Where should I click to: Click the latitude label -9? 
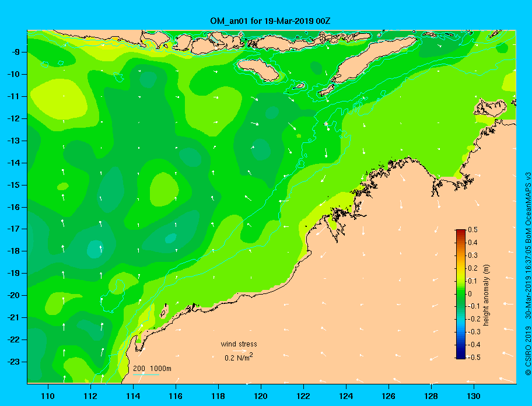click(16, 52)
